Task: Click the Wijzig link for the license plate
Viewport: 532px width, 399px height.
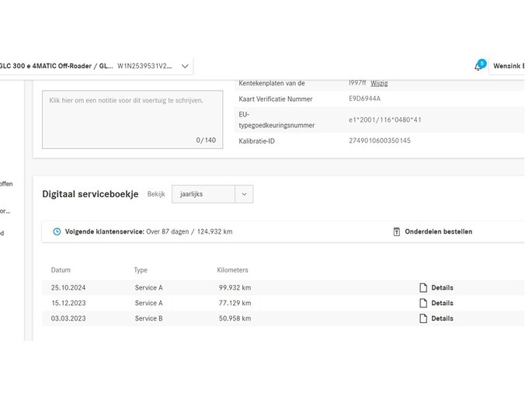Action: pyautogui.click(x=379, y=83)
